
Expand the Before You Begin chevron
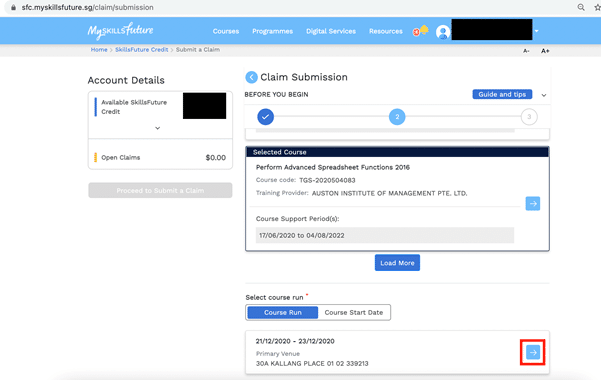[x=544, y=95]
